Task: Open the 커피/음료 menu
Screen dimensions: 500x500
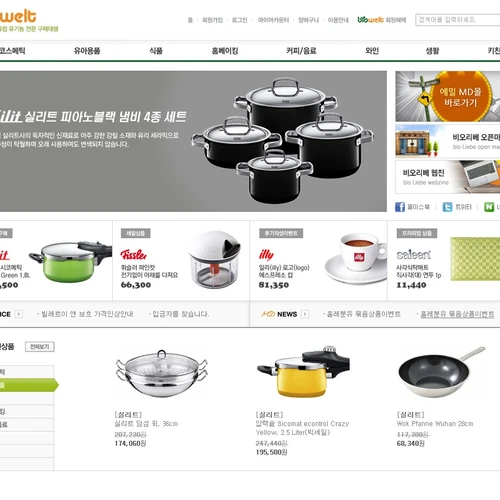Action: (301, 51)
